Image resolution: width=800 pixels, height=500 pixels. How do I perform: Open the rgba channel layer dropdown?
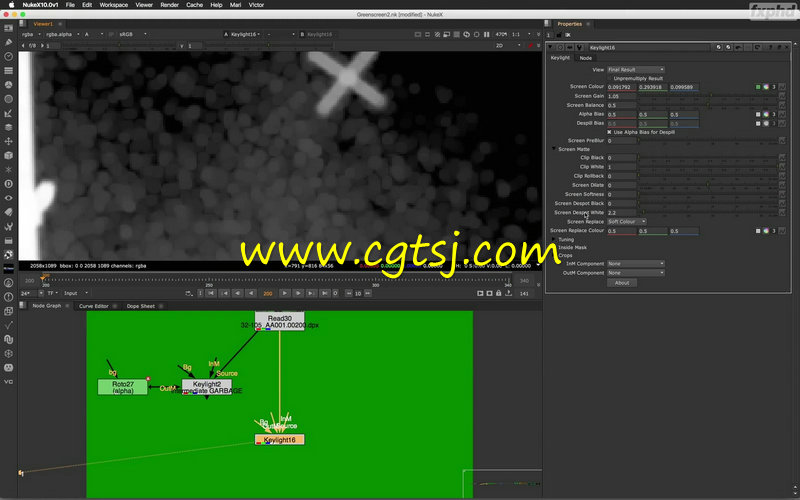click(31, 34)
